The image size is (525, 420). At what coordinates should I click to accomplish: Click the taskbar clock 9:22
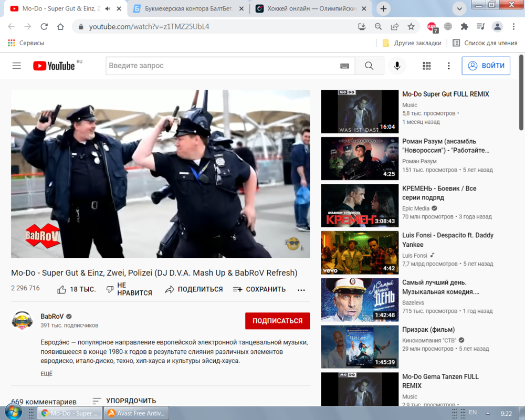(x=506, y=414)
